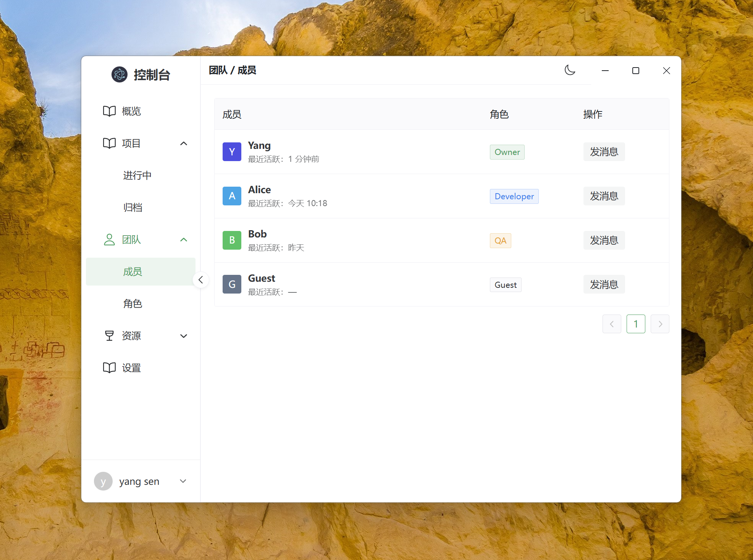
Task: Expand the 资源 section
Action: tap(184, 336)
